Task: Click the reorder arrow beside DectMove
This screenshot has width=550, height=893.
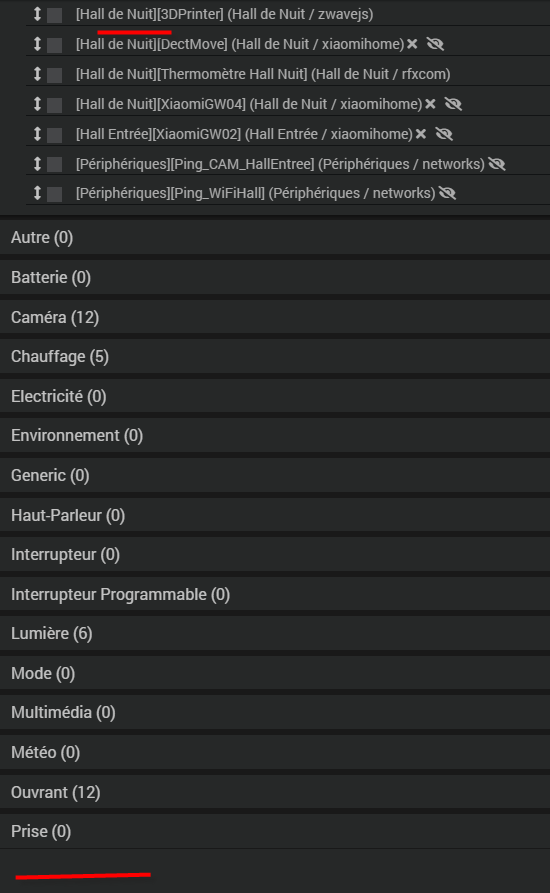Action: tap(38, 44)
